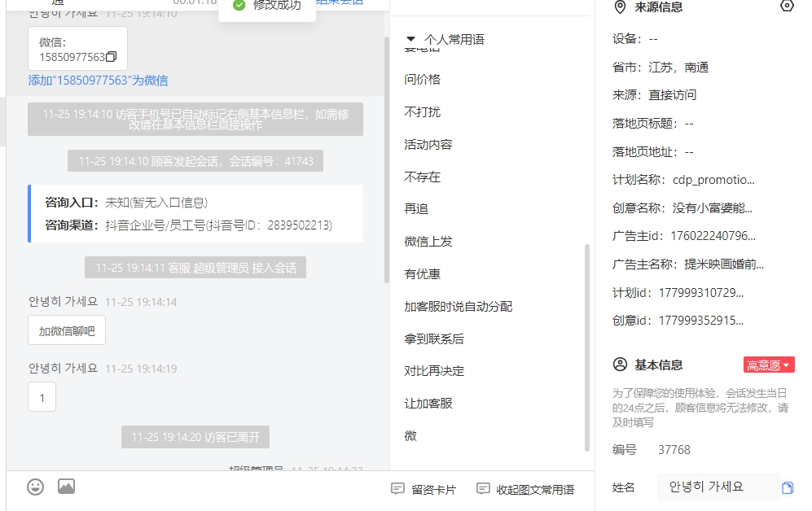Select the 加客服时说自动分配 phrase

pos(459,307)
